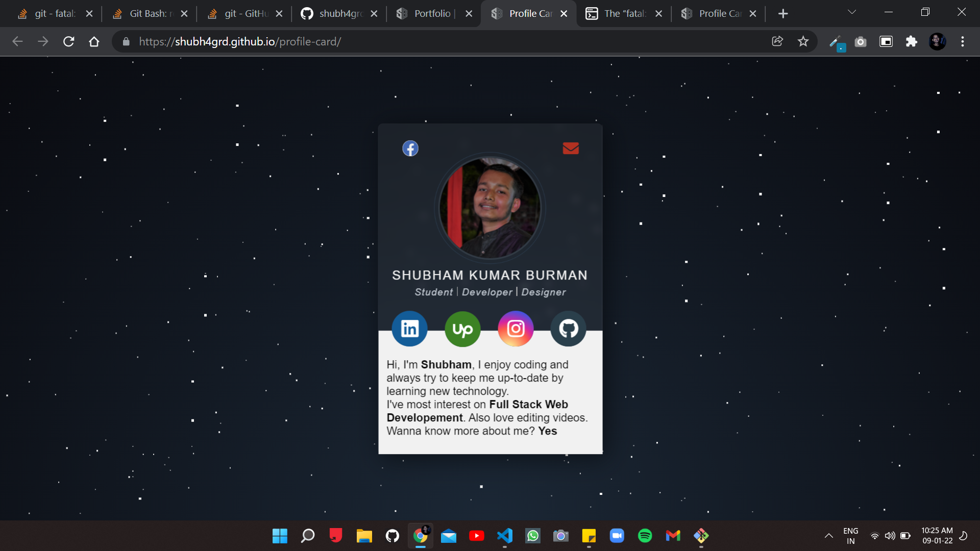Click the GitHub icon on the profile card

(x=568, y=329)
